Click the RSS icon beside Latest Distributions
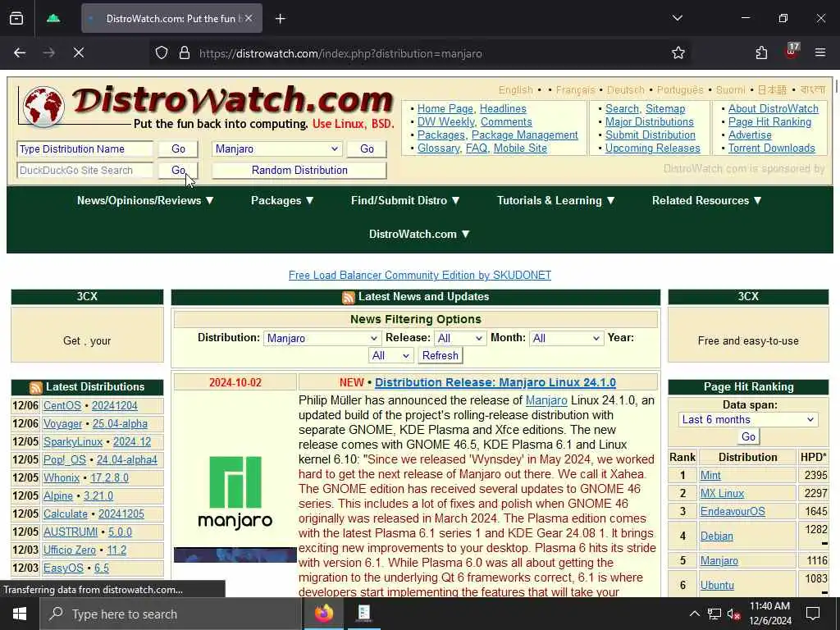The height and width of the screenshot is (630, 840). tap(36, 388)
